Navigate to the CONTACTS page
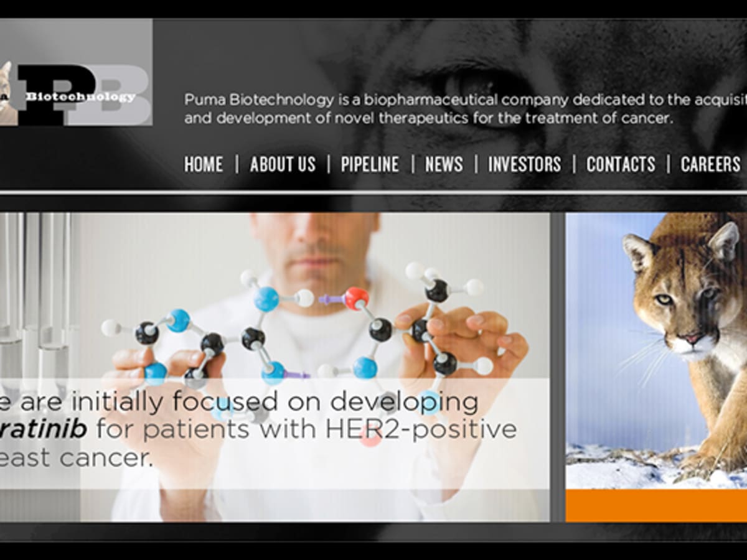Screen dimensions: 747x560 pyautogui.click(x=621, y=164)
